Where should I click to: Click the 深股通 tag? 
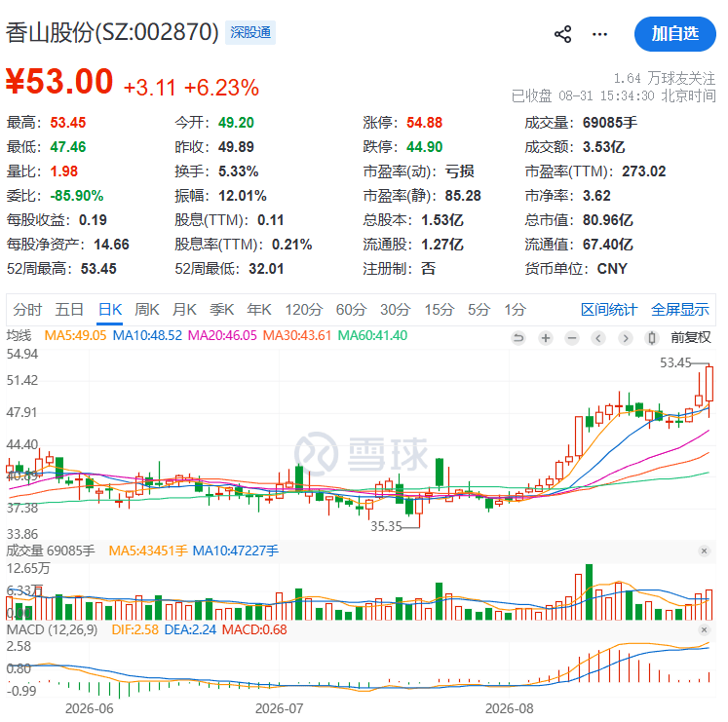tap(250, 32)
